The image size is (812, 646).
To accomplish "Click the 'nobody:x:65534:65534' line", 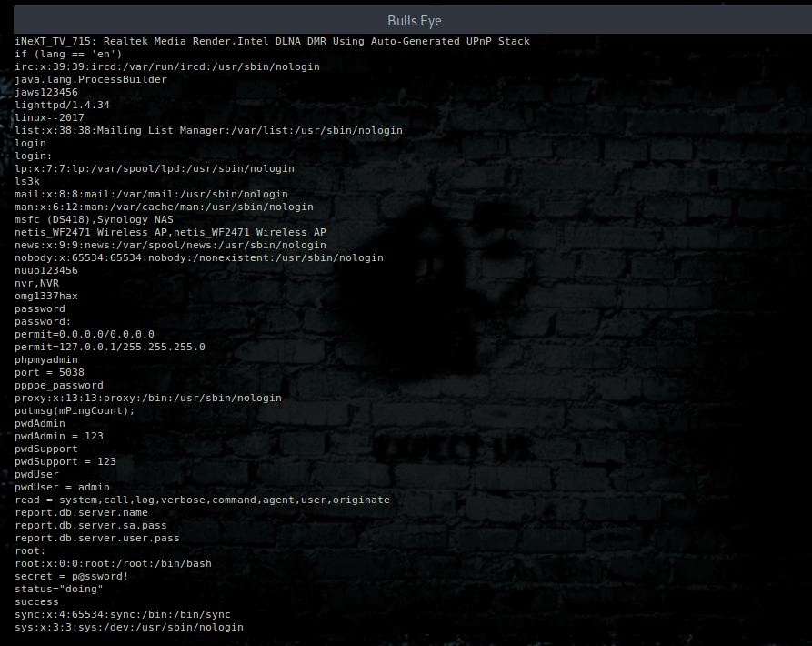I will (199, 258).
